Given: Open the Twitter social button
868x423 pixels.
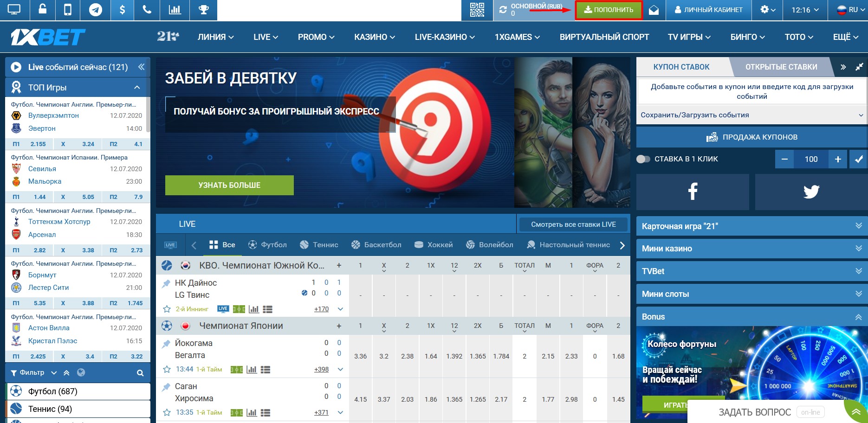Looking at the screenshot, I should [x=811, y=192].
